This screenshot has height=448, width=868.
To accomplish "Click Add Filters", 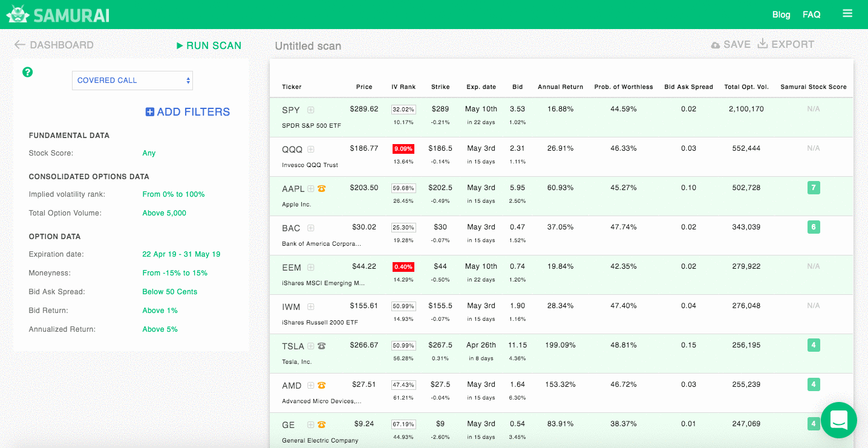I will coord(188,112).
